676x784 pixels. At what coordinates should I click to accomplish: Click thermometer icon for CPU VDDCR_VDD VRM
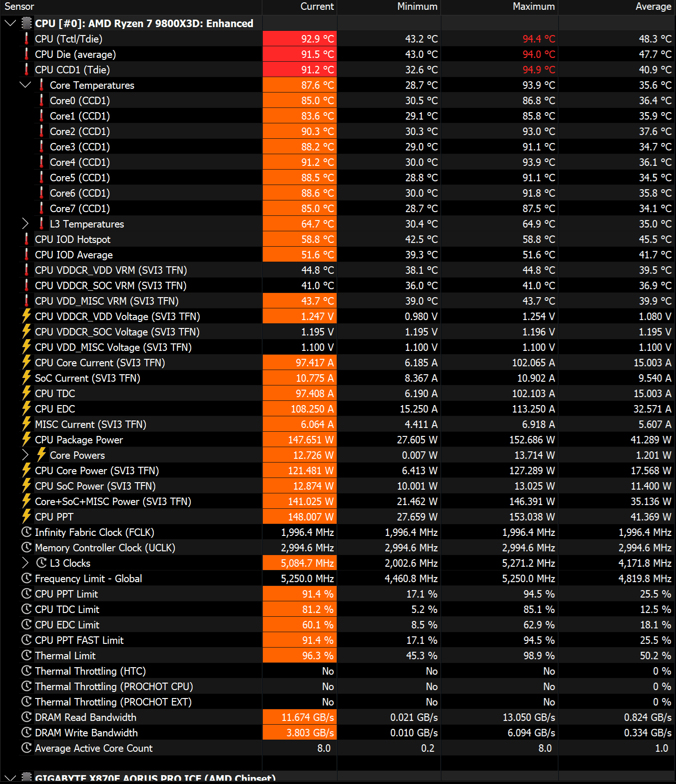pyautogui.click(x=26, y=270)
